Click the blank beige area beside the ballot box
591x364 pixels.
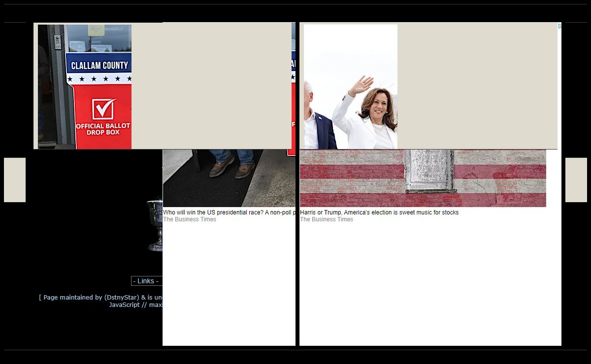[212, 86]
